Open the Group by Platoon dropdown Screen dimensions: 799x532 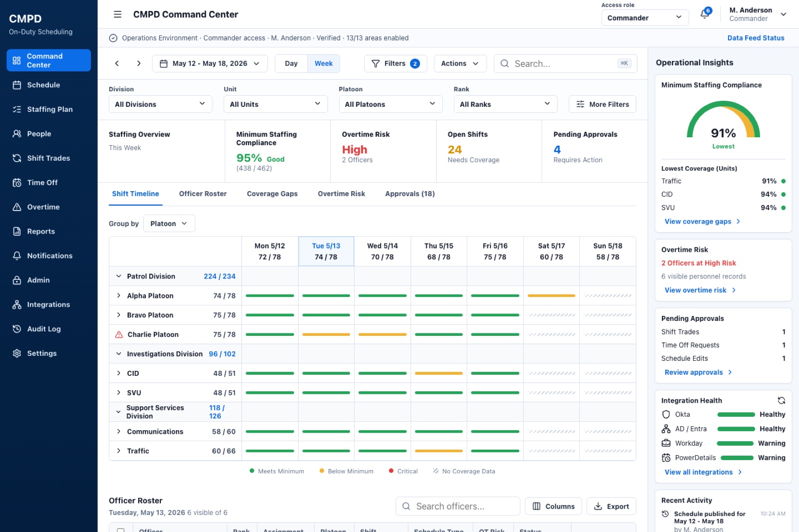[x=169, y=224]
